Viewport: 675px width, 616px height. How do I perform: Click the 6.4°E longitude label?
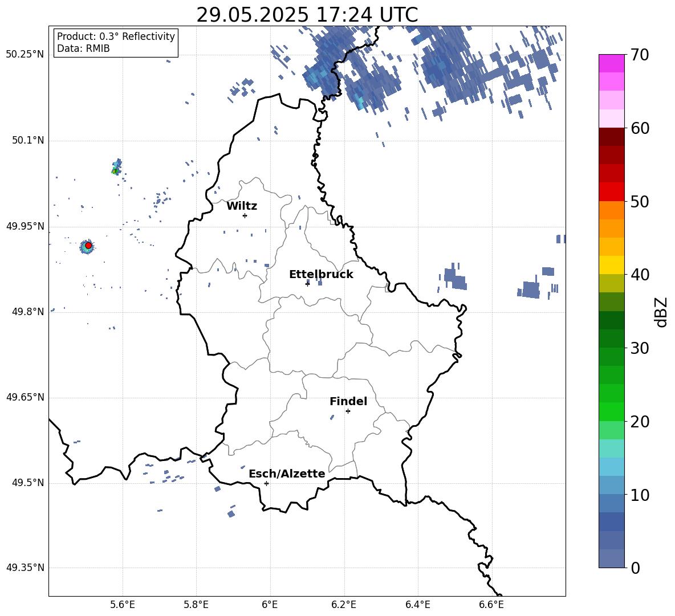click(x=418, y=605)
